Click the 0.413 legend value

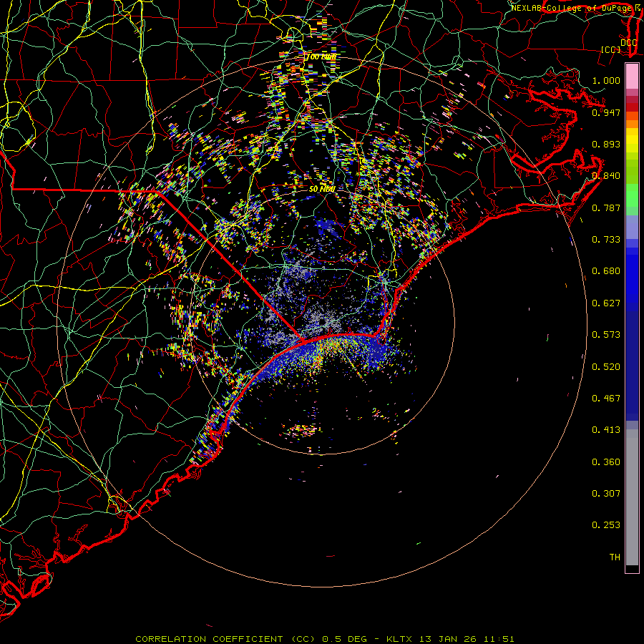coord(606,430)
